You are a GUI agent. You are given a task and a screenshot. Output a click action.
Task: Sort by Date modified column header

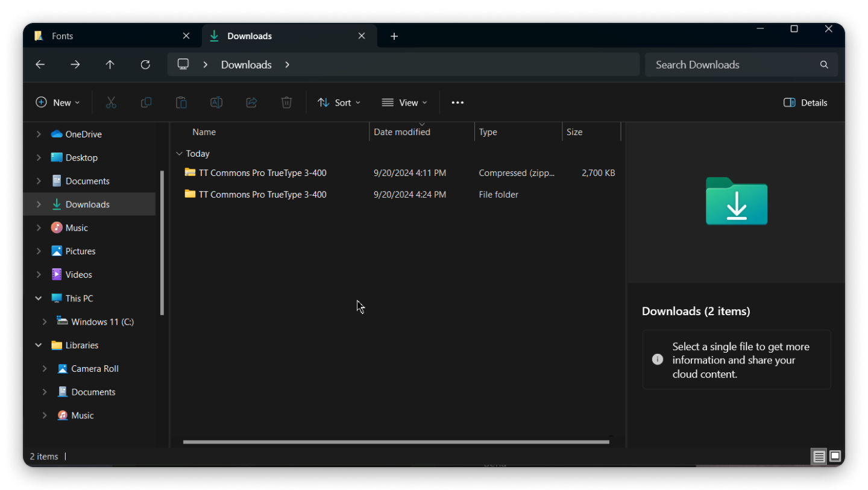click(402, 132)
